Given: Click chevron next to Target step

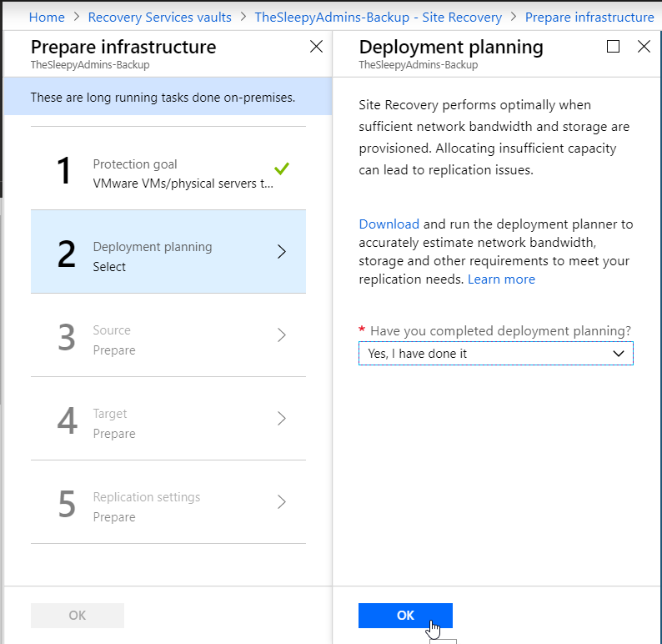Looking at the screenshot, I should 282,419.
